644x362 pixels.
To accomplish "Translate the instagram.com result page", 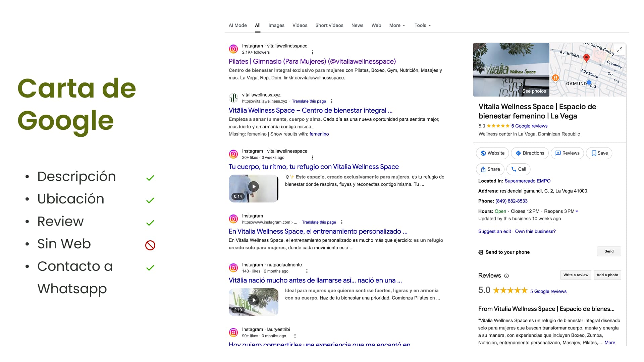I will [x=319, y=222].
